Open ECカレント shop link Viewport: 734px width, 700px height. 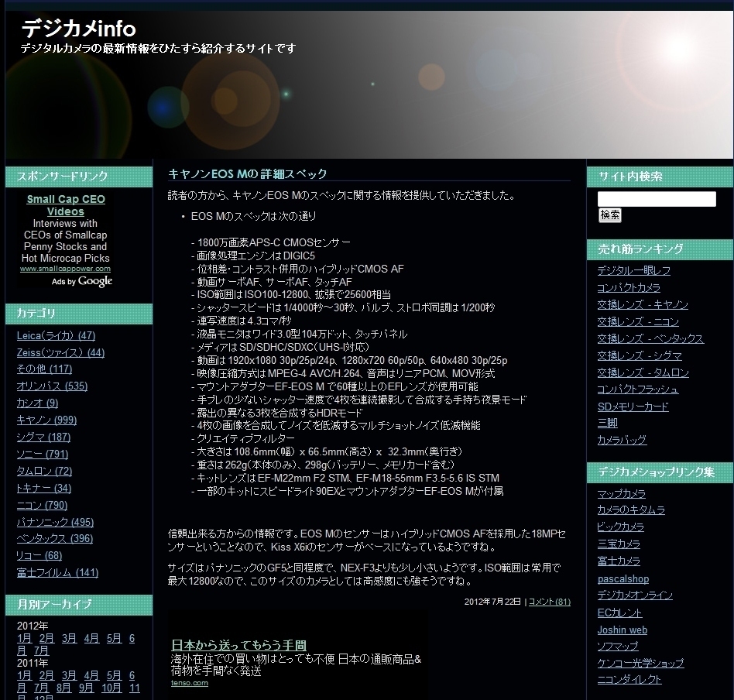[x=620, y=613]
